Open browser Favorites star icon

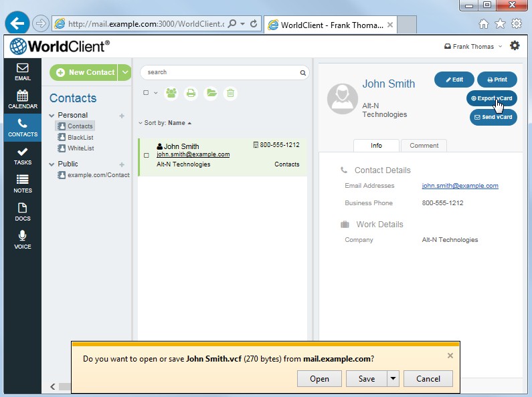[x=500, y=23]
